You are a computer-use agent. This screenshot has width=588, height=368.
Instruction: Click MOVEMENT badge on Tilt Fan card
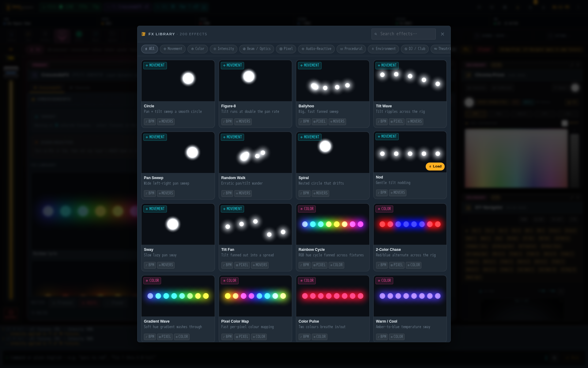pos(232,209)
